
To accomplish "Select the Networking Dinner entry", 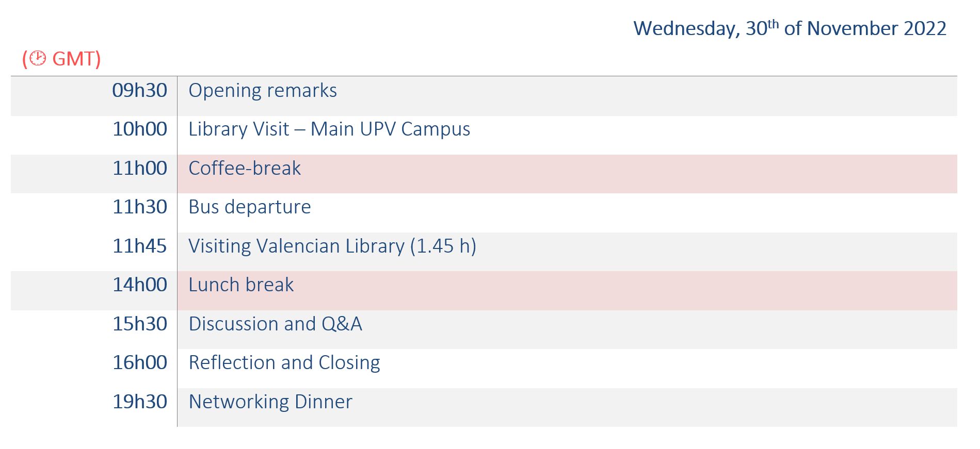I will [270, 402].
